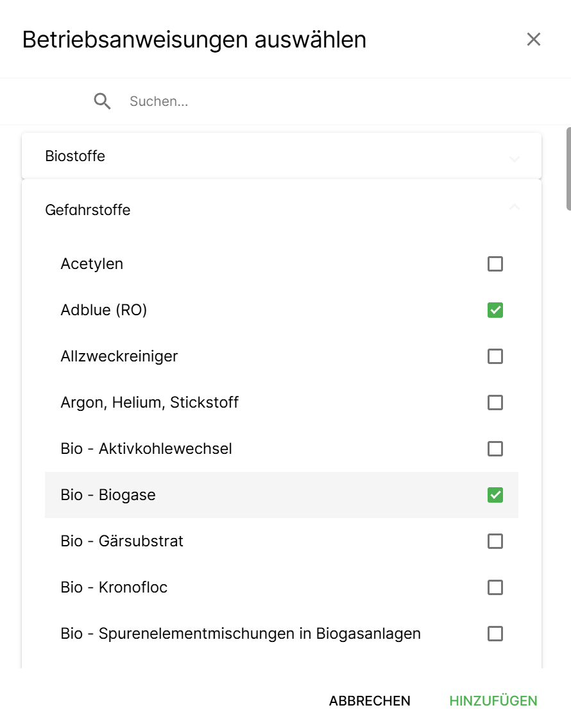Select the Bio - Aktivkohlewechsel checkbox
Viewport: 571px width, 728px height.
pos(495,449)
